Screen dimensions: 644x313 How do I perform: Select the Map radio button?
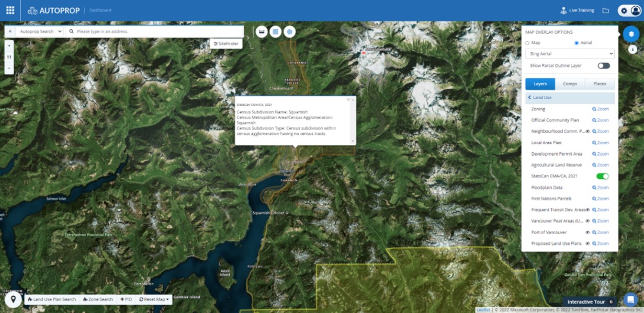(x=527, y=43)
